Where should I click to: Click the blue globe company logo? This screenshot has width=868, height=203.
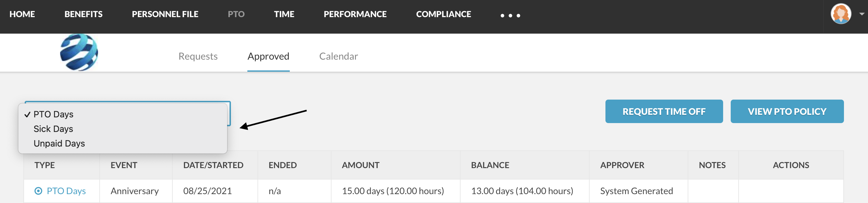coord(79,52)
